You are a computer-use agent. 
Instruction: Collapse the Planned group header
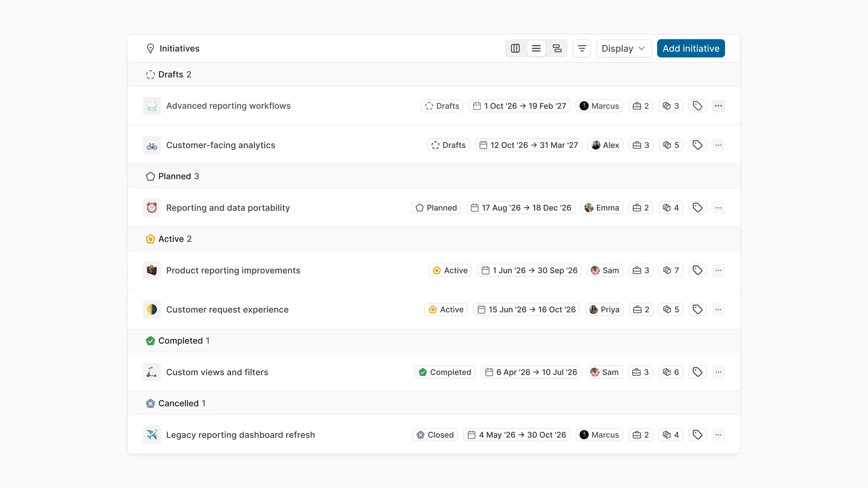click(434, 176)
